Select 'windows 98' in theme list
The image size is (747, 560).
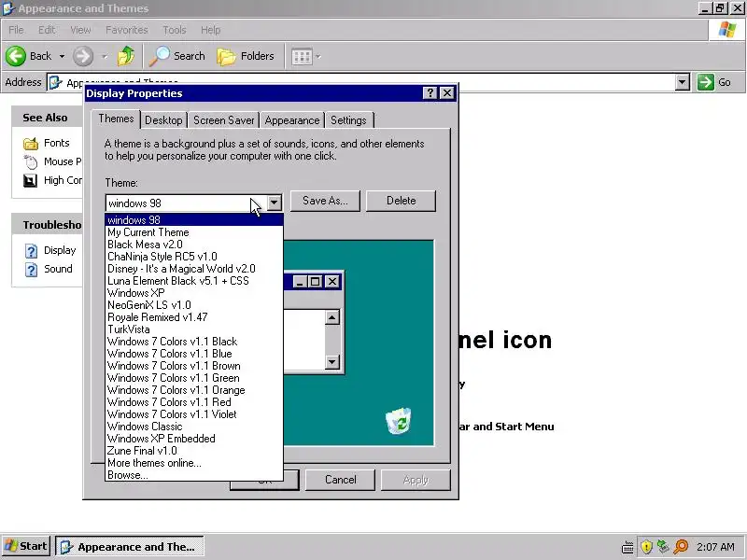point(194,220)
